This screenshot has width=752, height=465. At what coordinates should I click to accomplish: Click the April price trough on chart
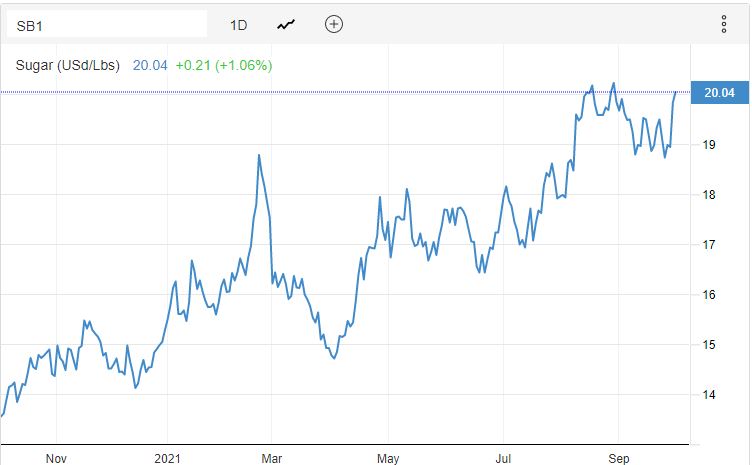(x=334, y=358)
